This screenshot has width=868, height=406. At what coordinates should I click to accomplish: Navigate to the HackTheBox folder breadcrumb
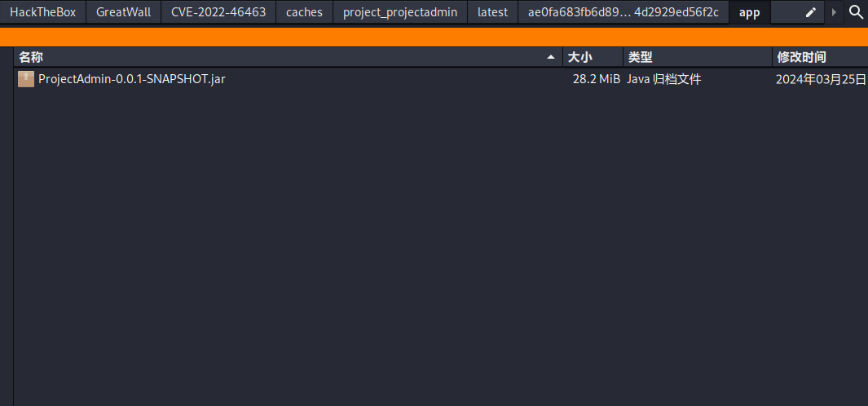coord(42,12)
